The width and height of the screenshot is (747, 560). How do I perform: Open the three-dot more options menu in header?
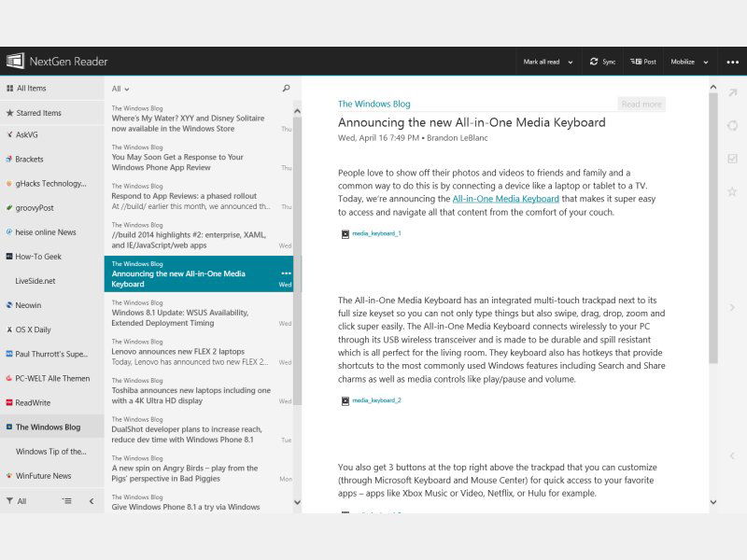pos(732,62)
